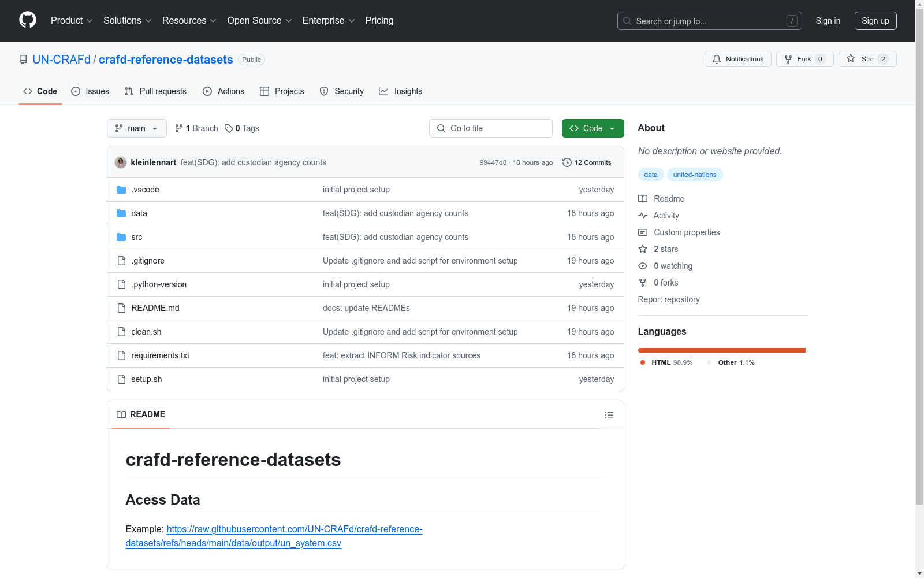Click the README.md file icon
This screenshot has width=924, height=578.
(121, 308)
